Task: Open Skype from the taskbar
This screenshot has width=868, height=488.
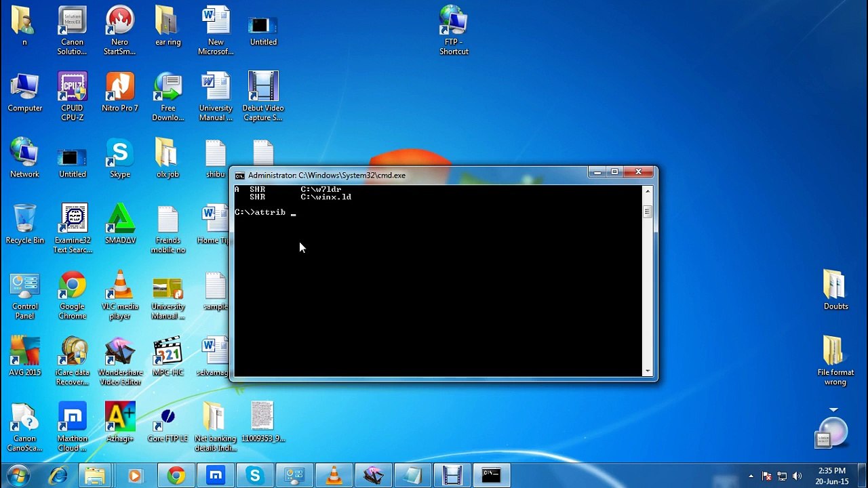Action: pyautogui.click(x=255, y=476)
